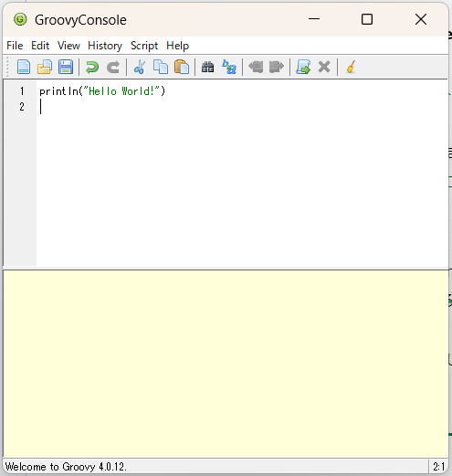Click the New File toolbar icon

pos(24,67)
